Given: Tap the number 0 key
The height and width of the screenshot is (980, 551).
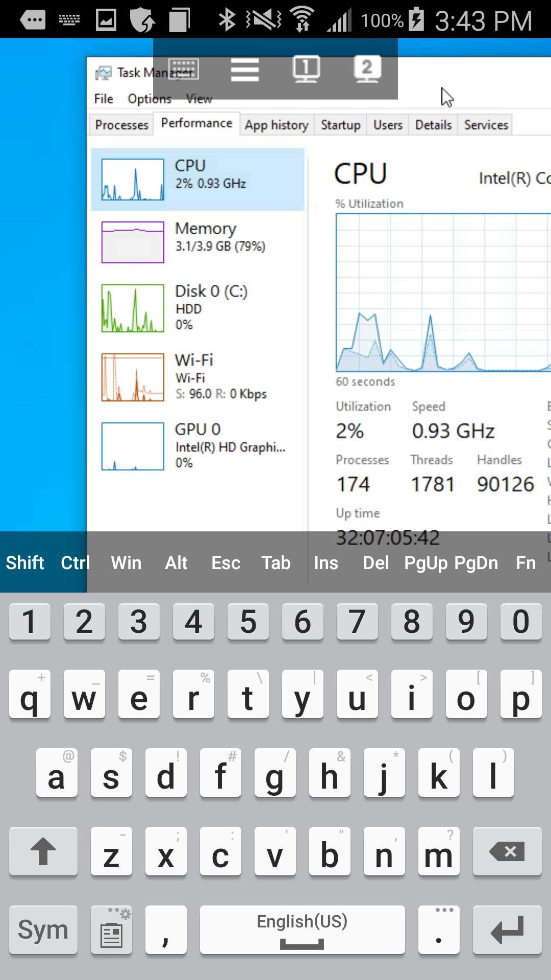Looking at the screenshot, I should point(521,622).
